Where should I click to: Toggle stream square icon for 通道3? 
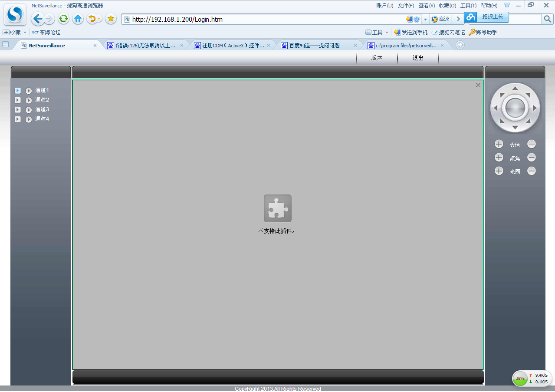pos(18,110)
